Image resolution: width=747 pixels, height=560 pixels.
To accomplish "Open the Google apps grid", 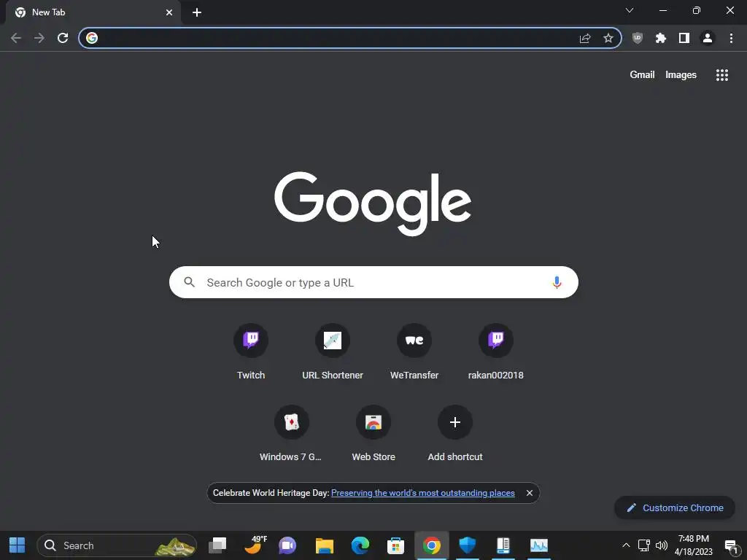I will click(x=721, y=75).
